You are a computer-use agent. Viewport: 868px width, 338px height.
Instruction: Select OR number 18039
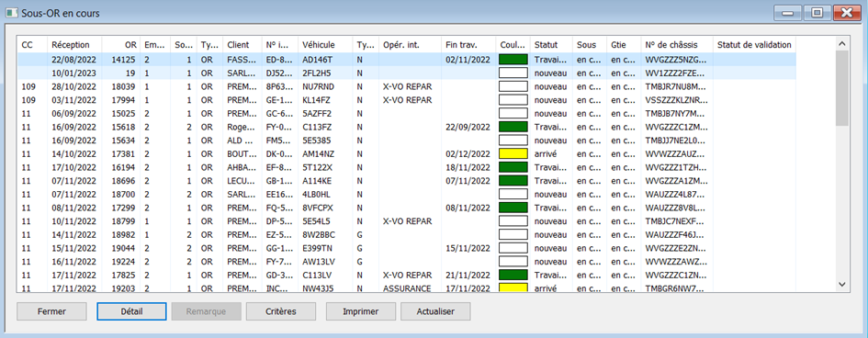[123, 86]
